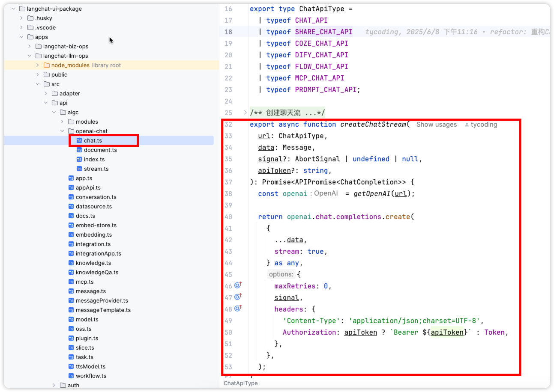Click the gutter override icon on line 48
The height and width of the screenshot is (392, 554).
tap(238, 309)
